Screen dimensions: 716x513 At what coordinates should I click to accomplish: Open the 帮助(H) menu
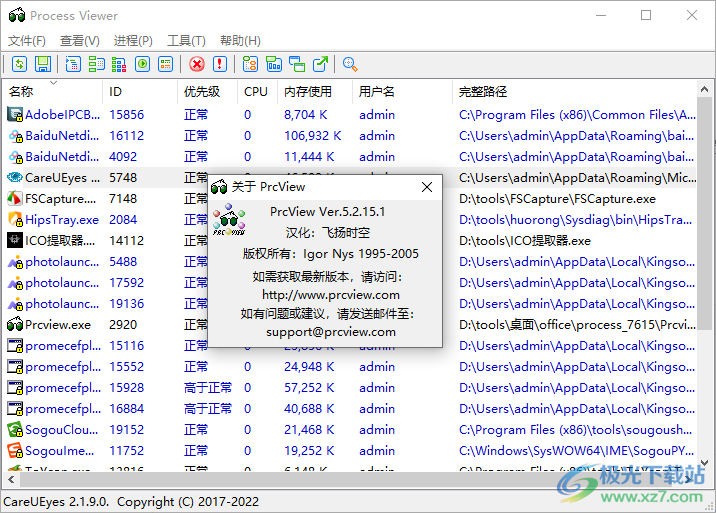pos(240,41)
